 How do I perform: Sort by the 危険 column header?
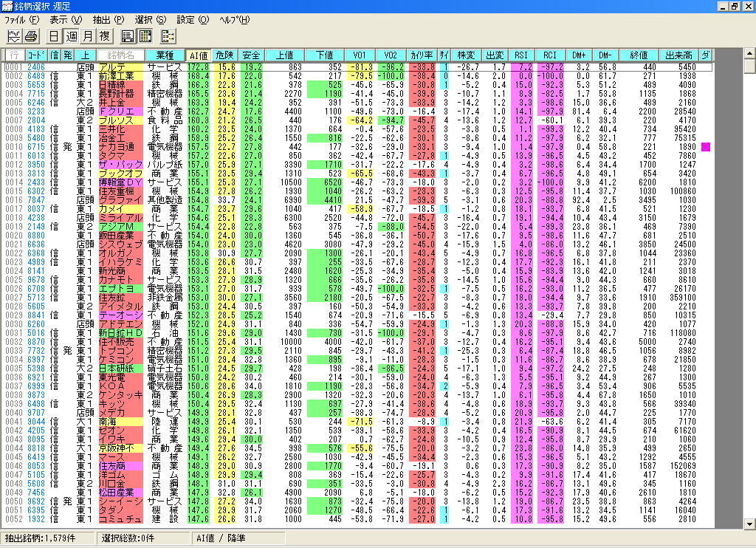(x=224, y=55)
